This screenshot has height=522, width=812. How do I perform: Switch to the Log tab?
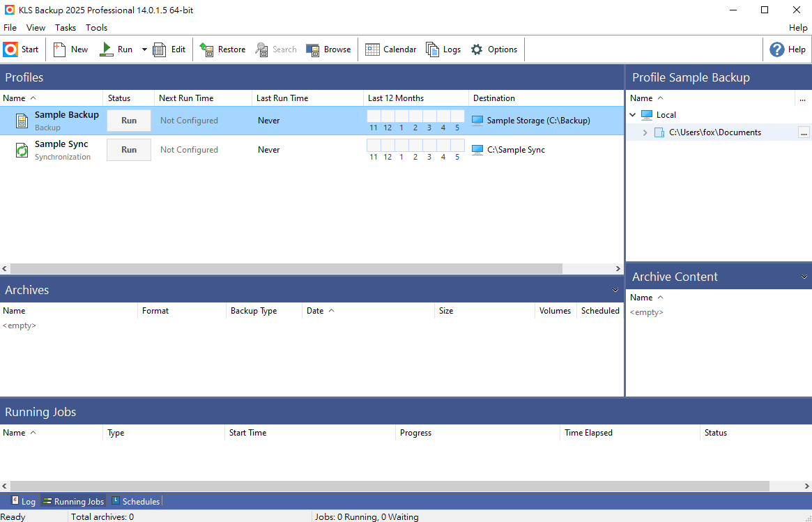tap(23, 501)
